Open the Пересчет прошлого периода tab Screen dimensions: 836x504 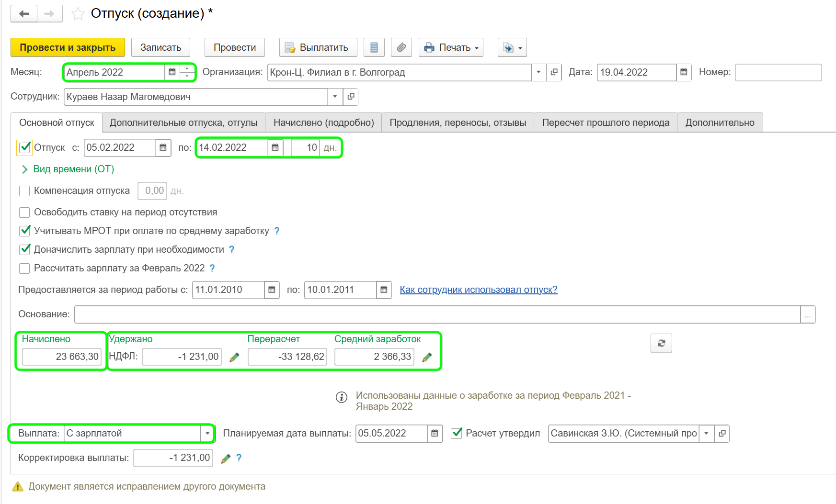coord(605,123)
